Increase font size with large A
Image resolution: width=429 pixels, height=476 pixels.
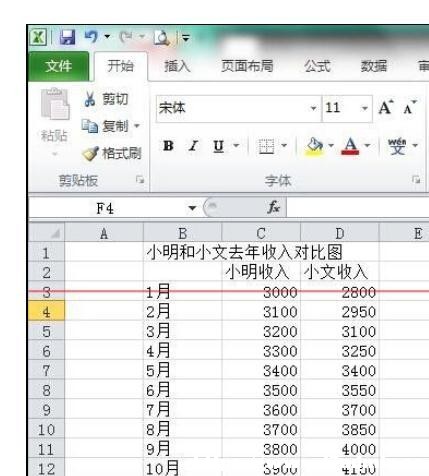pos(386,108)
